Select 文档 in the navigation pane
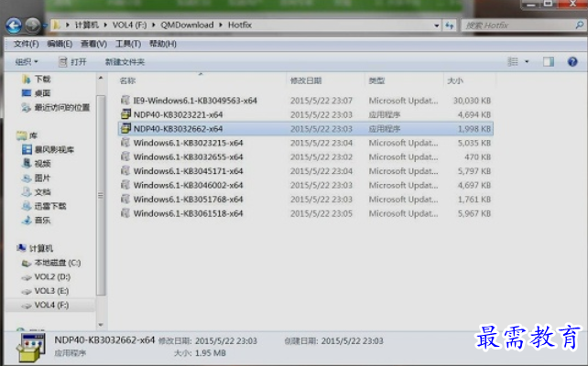Screen dimensions: 588x366 point(42,192)
